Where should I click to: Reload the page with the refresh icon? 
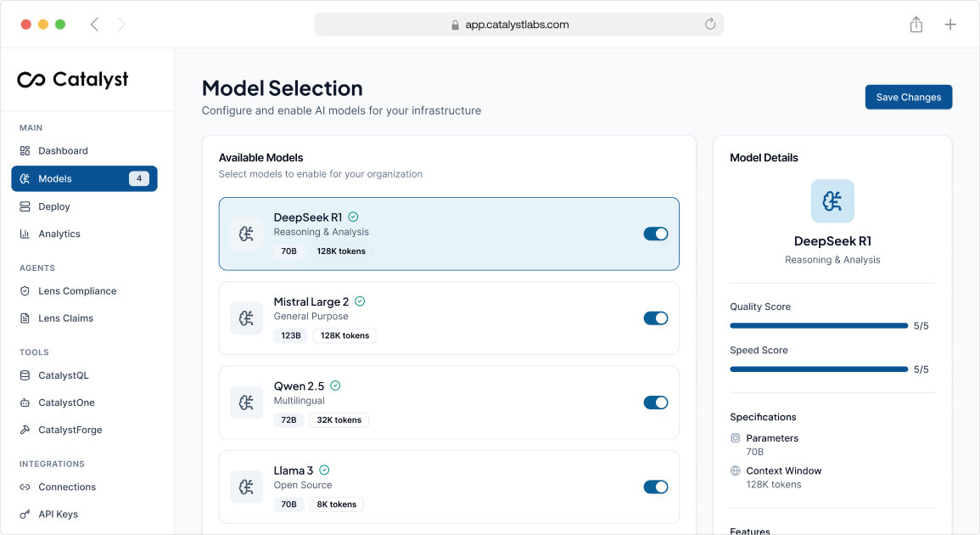point(710,25)
